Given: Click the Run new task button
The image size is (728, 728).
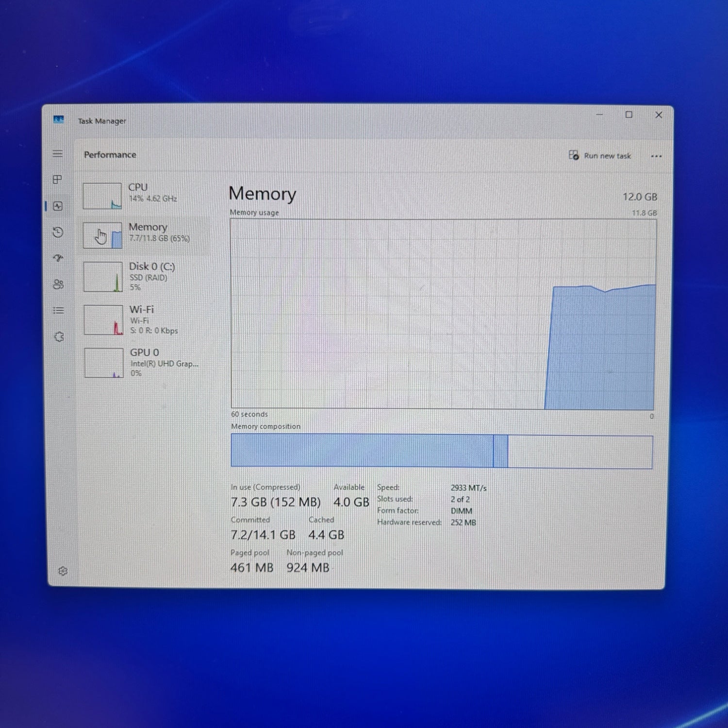Looking at the screenshot, I should tap(600, 156).
